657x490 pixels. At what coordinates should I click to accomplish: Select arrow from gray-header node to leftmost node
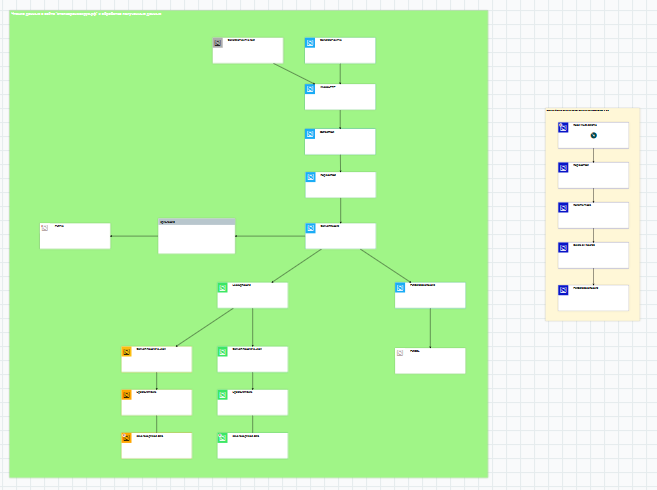134,236
